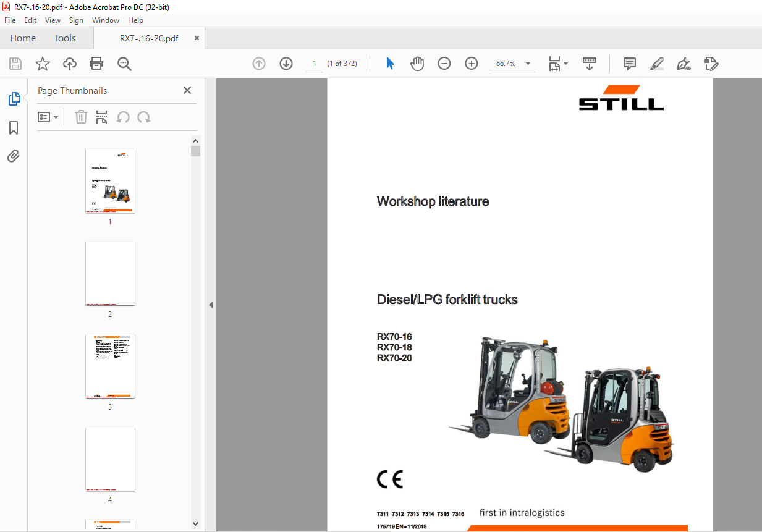The height and width of the screenshot is (532, 762).
Task: Click 'first in intralogistics' slogan text
Action: [x=522, y=513]
